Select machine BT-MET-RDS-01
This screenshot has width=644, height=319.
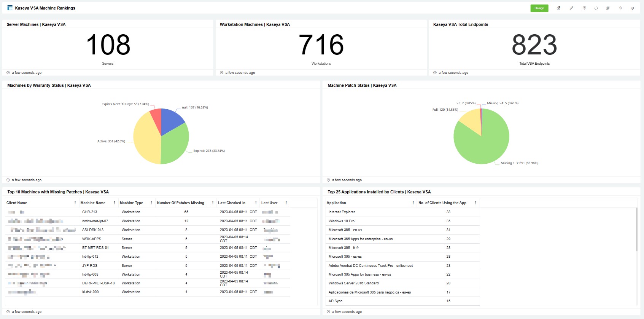point(95,248)
